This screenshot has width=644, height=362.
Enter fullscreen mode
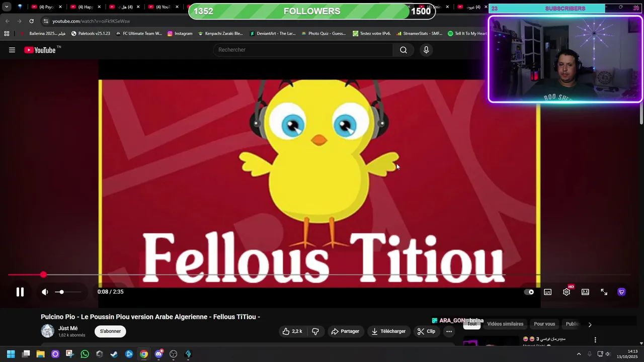[604, 292]
